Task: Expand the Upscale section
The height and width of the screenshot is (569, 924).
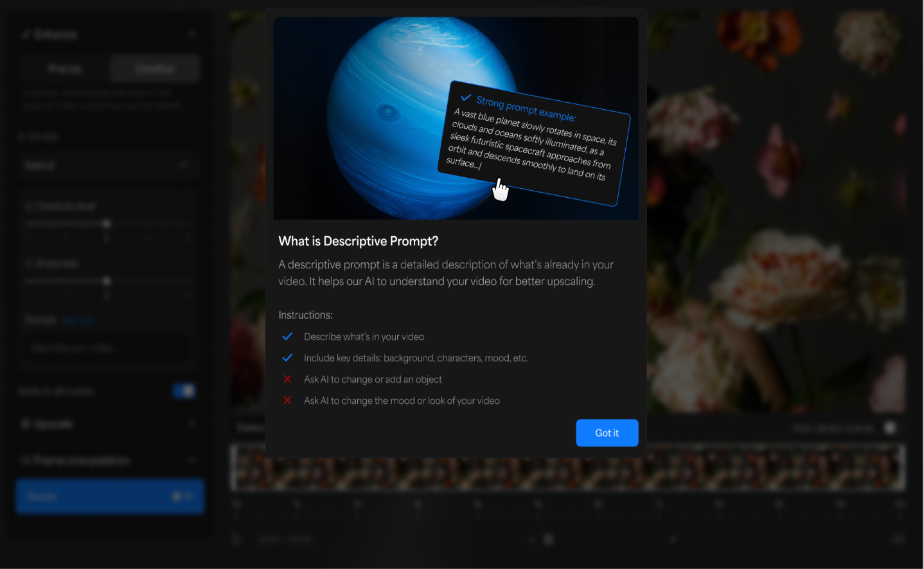Action: (108, 424)
